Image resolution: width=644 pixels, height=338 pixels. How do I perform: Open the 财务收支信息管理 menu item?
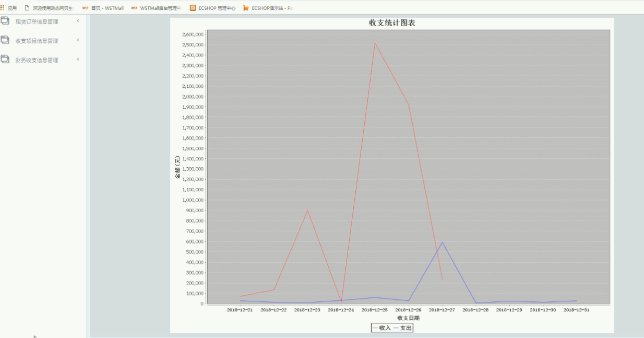coord(37,60)
